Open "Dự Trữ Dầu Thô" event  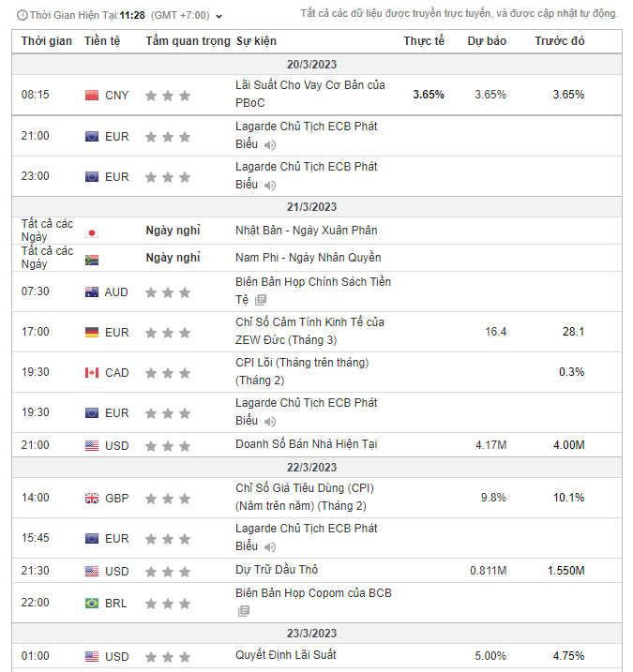278,570
